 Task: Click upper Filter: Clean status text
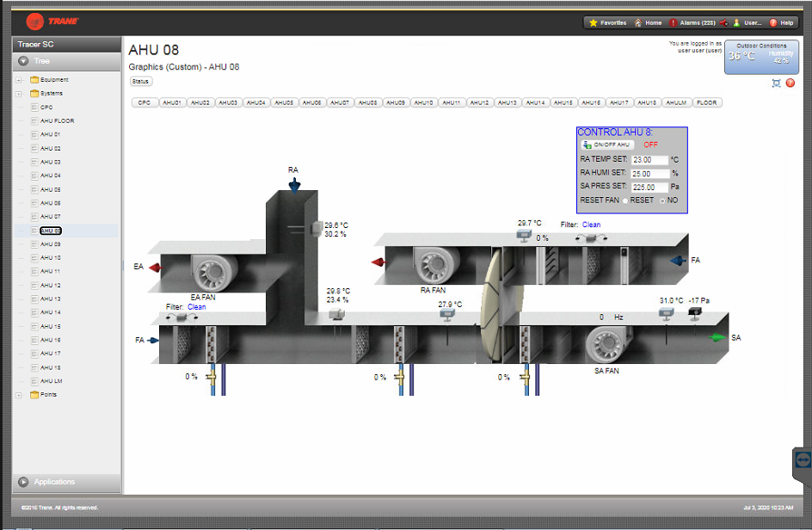(x=581, y=225)
